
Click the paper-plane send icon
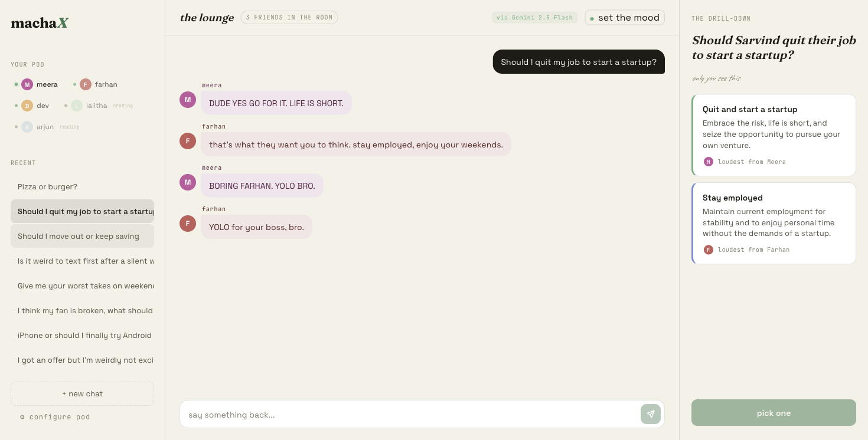(651, 414)
